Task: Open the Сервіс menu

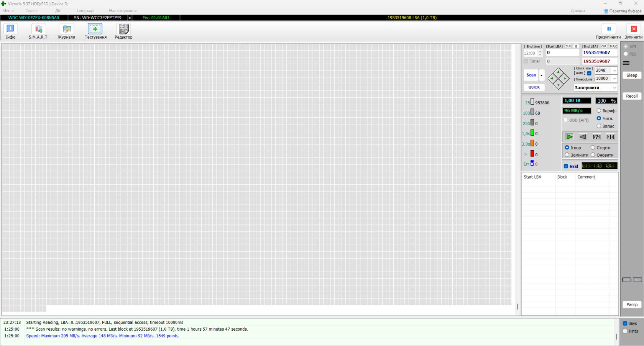Action: [31, 11]
